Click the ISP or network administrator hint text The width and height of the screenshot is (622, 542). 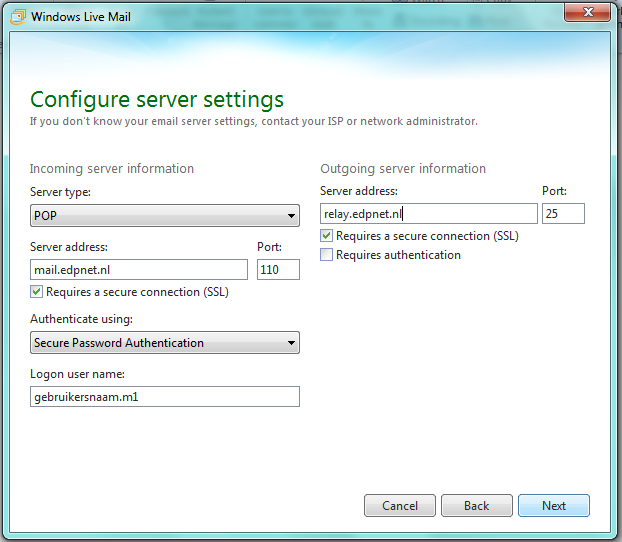click(x=254, y=121)
